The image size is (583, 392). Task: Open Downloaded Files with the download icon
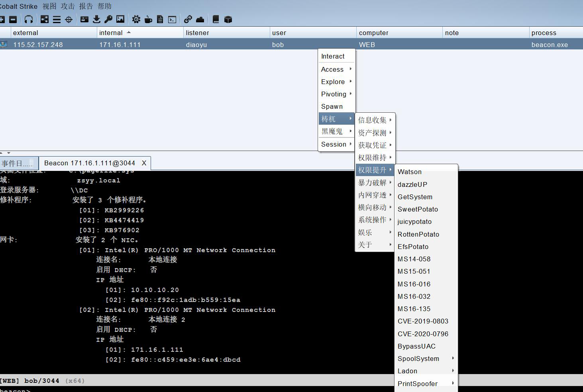[x=96, y=19]
